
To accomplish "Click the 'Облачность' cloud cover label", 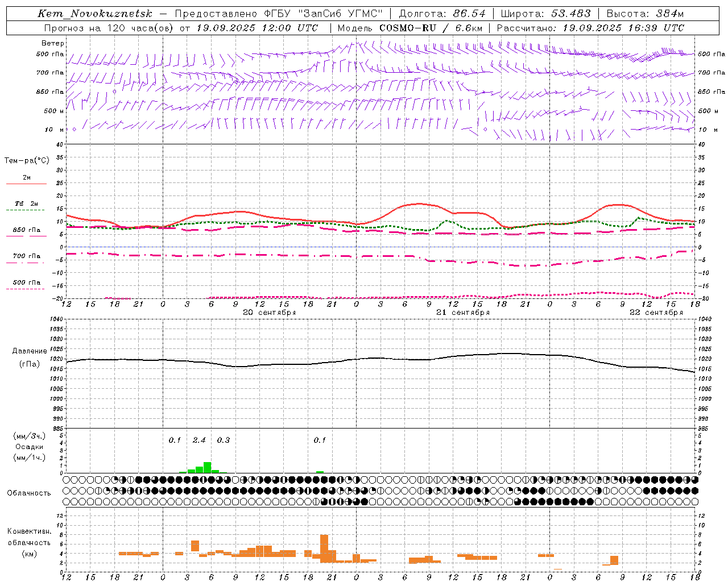I will 29,493.
